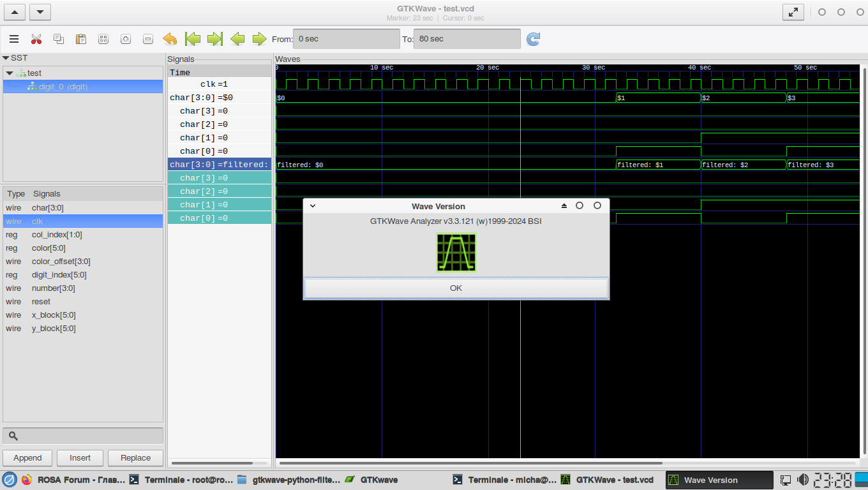Click the Copy traces icon

[x=59, y=39]
